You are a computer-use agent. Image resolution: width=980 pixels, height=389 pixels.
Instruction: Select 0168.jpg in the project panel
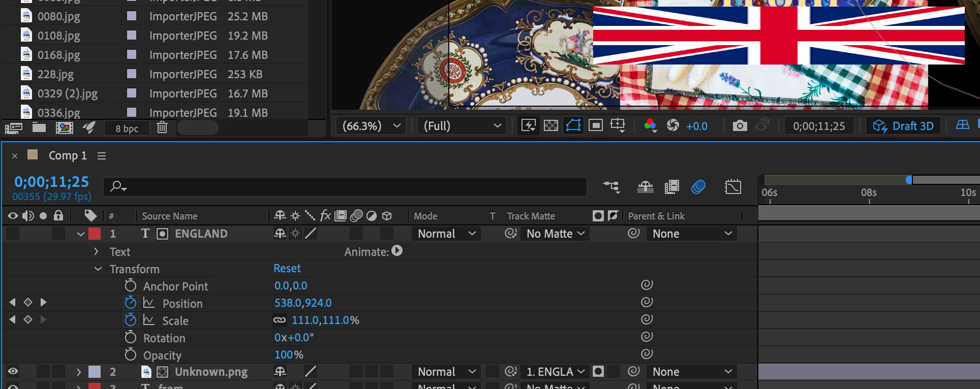pos(58,55)
